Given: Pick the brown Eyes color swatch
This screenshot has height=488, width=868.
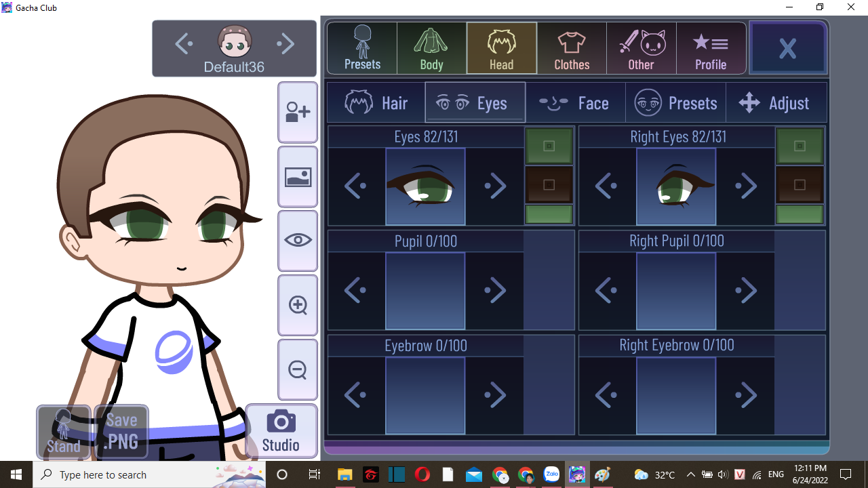Looking at the screenshot, I should 549,184.
